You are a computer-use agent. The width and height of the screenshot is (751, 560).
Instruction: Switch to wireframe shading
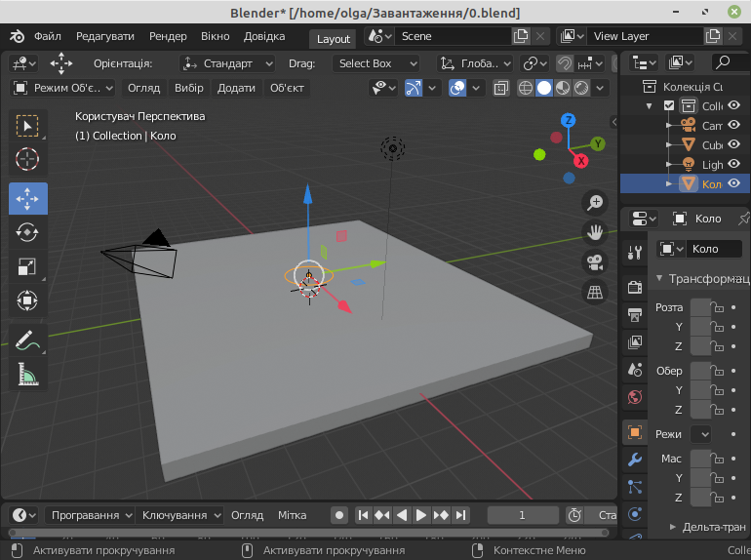click(x=526, y=88)
